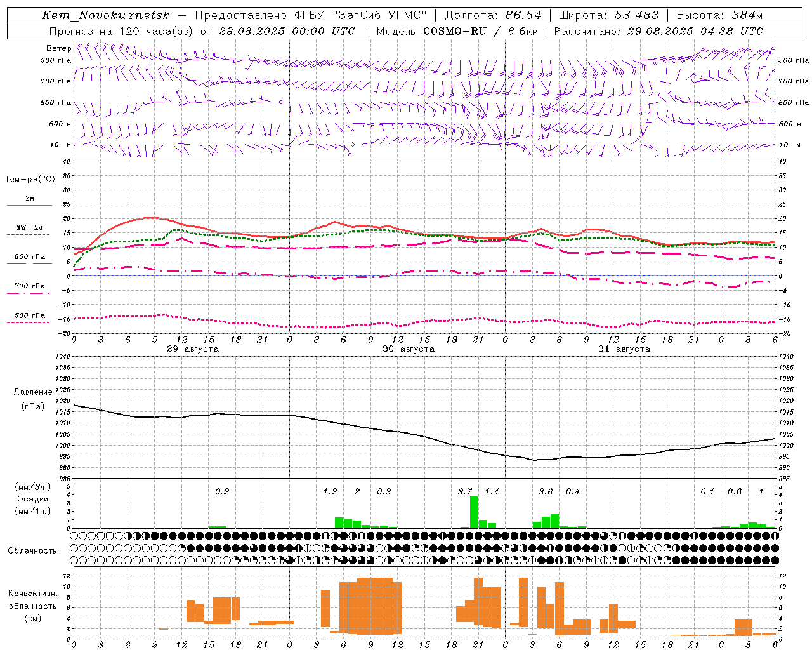
Task: Click the Тем-ра(°C) panel label
Action: coord(30,180)
